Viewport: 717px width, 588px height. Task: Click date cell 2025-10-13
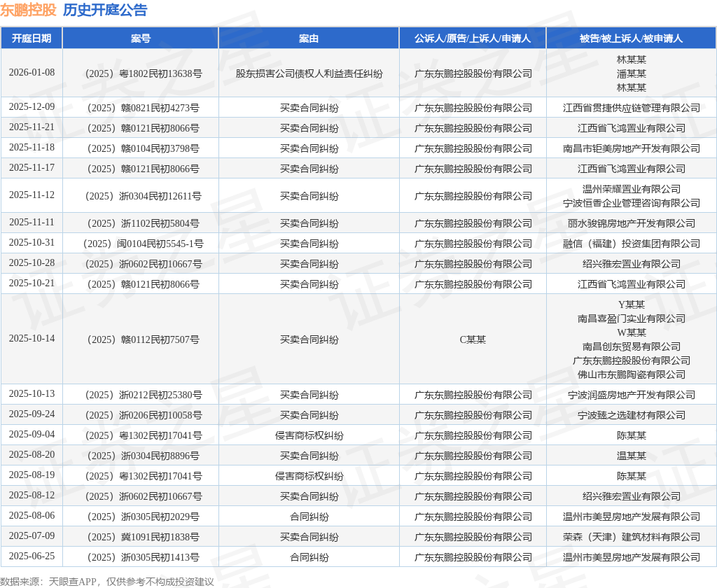[x=32, y=393]
